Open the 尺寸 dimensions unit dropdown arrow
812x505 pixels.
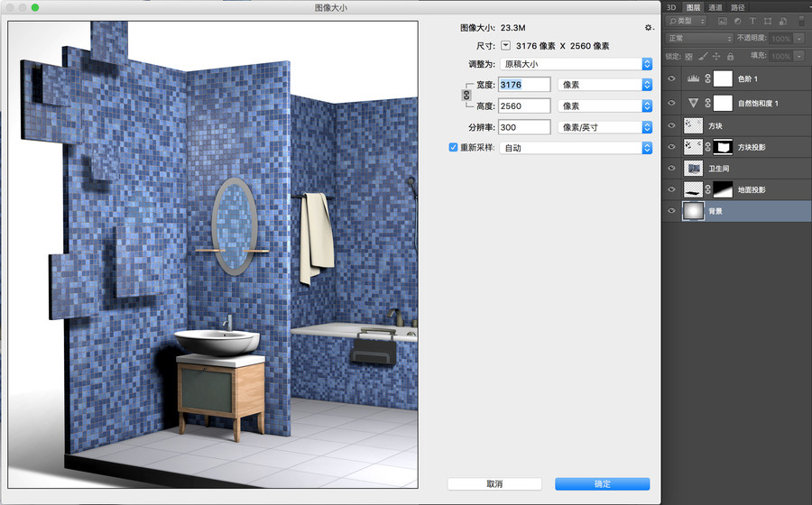click(505, 46)
